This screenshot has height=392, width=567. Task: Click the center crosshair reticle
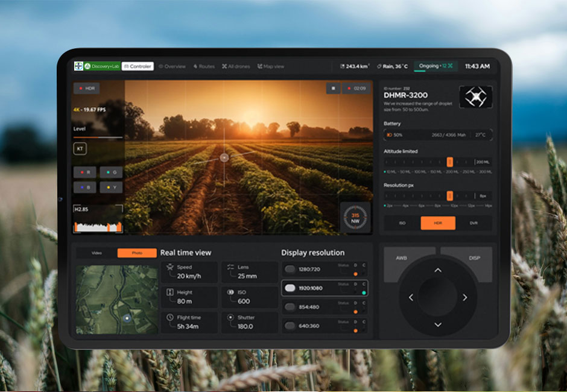(224, 157)
